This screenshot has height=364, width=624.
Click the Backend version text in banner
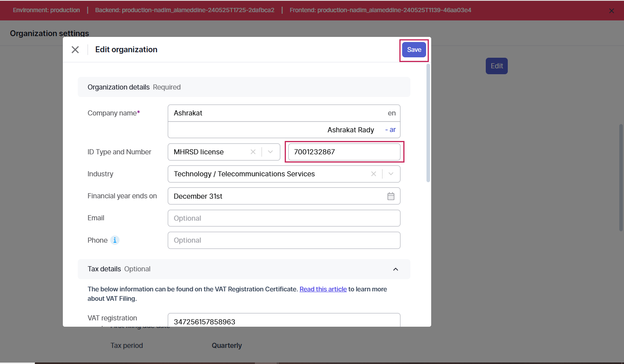coord(185,10)
